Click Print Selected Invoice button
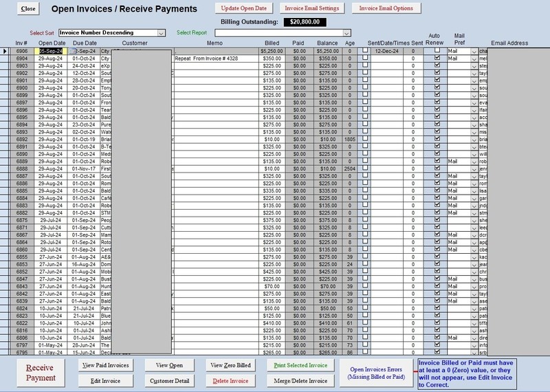 coord(300,365)
